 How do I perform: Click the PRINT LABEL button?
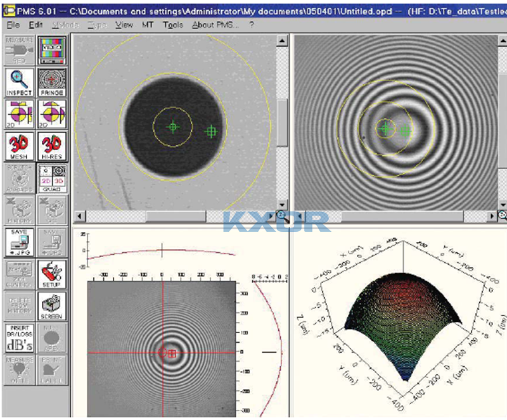point(52,370)
